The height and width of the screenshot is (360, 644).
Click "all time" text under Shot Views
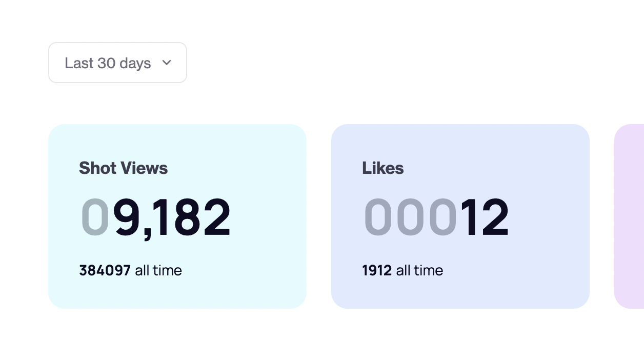[158, 270]
